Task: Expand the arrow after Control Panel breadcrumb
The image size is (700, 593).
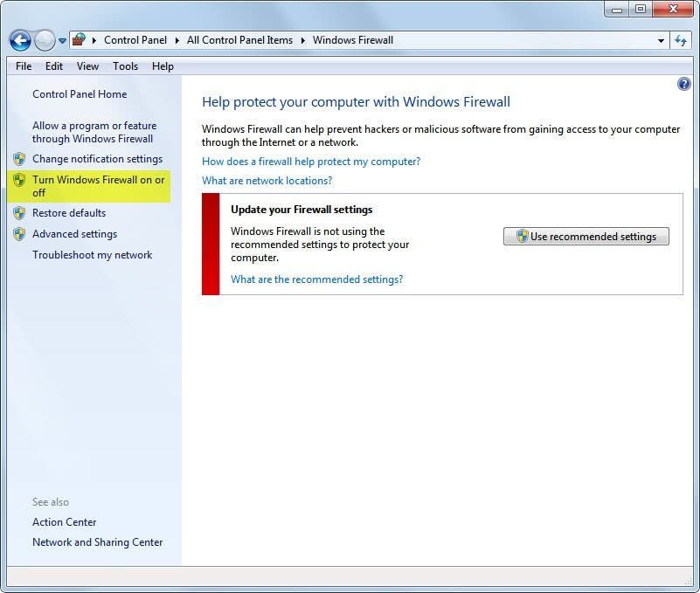Action: click(177, 40)
